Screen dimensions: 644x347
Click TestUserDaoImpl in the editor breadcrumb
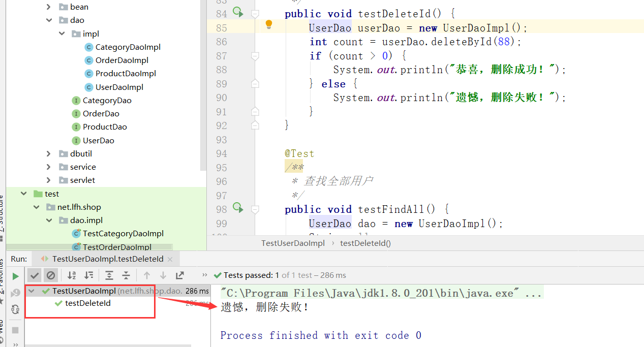(x=293, y=243)
